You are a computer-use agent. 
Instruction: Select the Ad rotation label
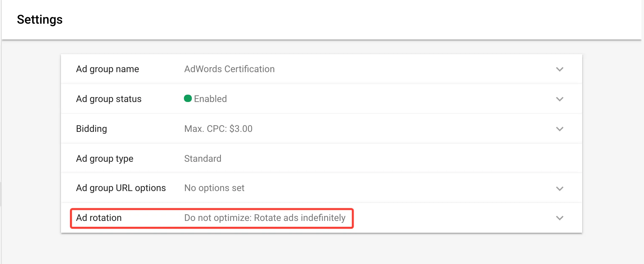point(99,218)
